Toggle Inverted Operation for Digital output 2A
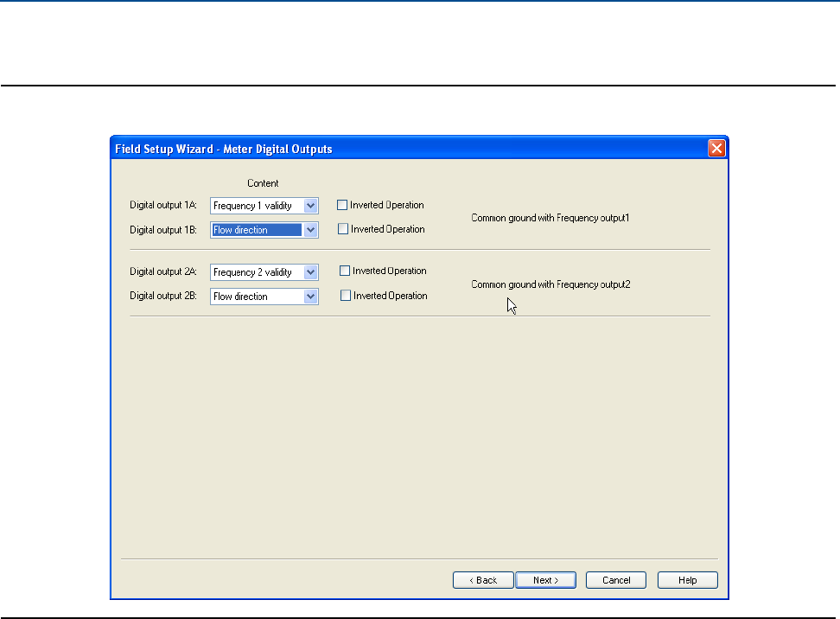 pyautogui.click(x=346, y=271)
